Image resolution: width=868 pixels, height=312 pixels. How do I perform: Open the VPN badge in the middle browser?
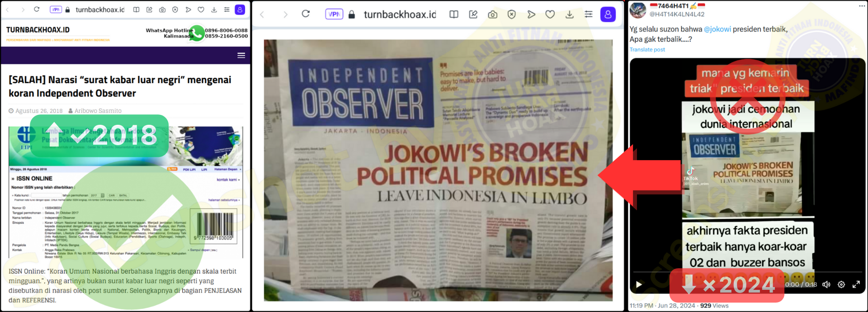[334, 14]
